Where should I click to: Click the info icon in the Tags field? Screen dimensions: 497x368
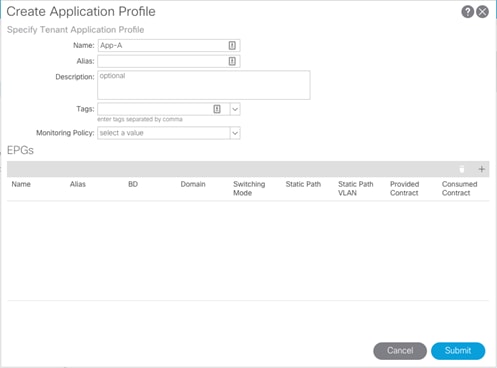pos(217,109)
